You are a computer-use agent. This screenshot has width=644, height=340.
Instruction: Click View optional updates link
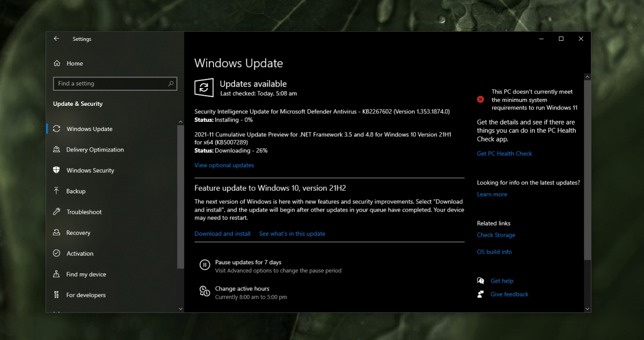coord(224,165)
